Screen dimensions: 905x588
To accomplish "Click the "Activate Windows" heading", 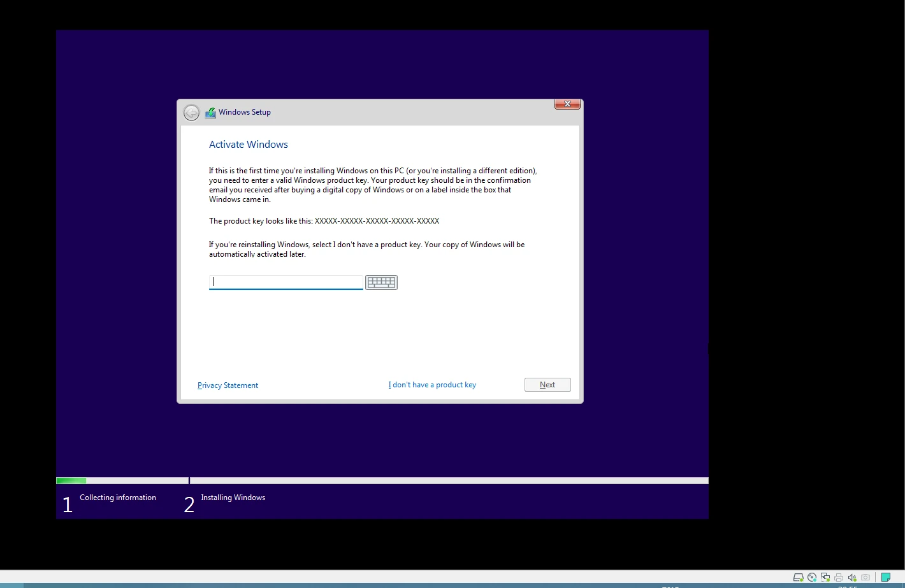I will click(x=249, y=145).
